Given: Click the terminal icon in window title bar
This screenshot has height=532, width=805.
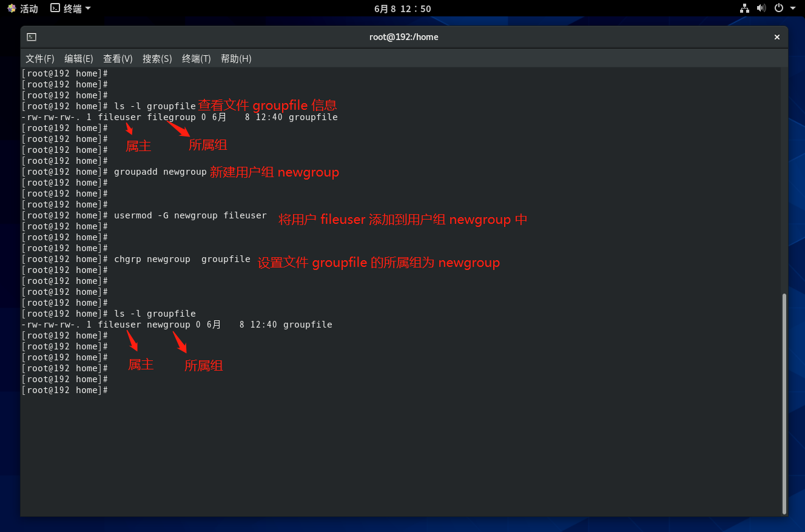Looking at the screenshot, I should (32, 37).
